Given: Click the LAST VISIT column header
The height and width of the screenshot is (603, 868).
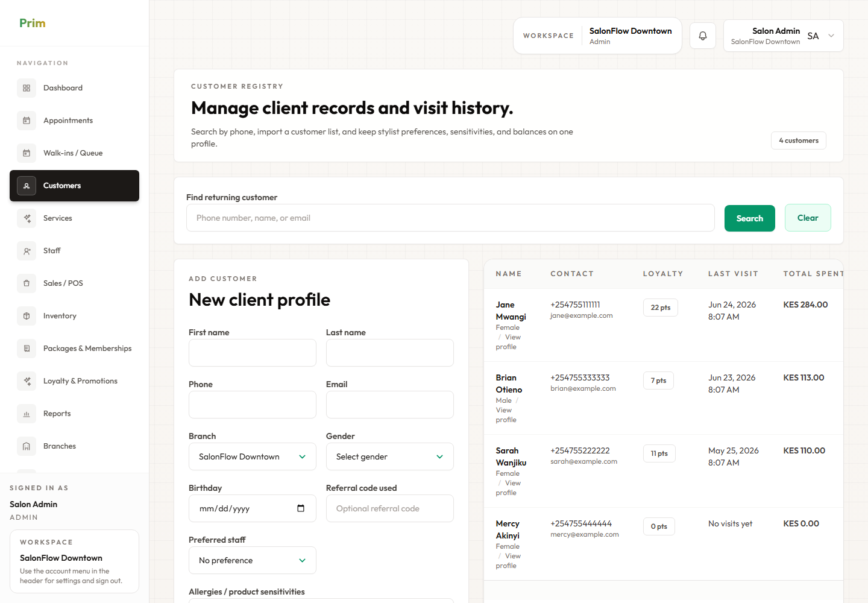Looking at the screenshot, I should pos(733,274).
